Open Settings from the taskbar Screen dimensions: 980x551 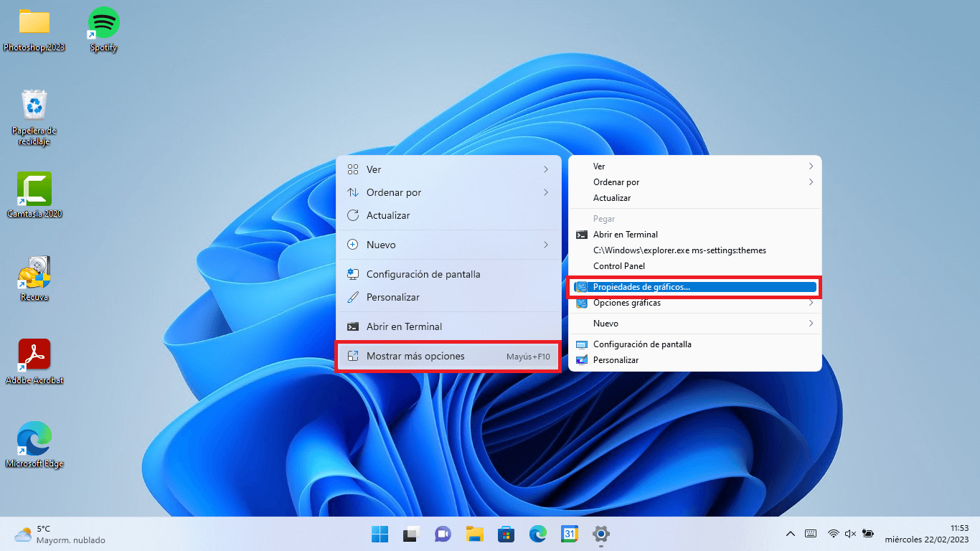[600, 534]
